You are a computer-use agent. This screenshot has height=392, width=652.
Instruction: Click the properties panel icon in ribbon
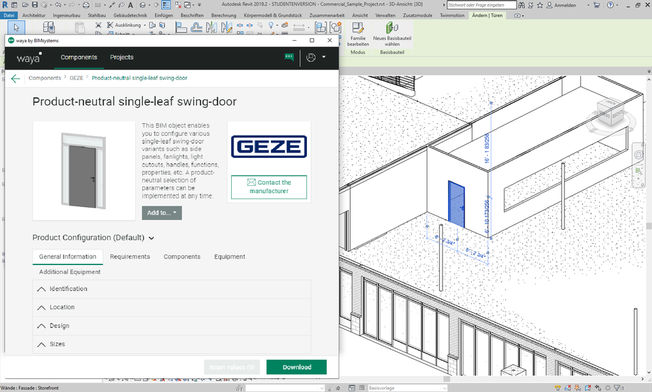tap(49, 27)
